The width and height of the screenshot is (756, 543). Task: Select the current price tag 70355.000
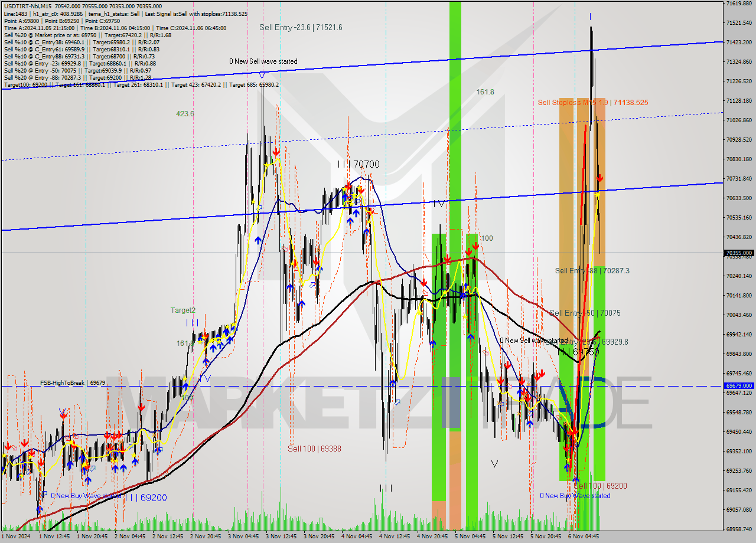point(739,253)
